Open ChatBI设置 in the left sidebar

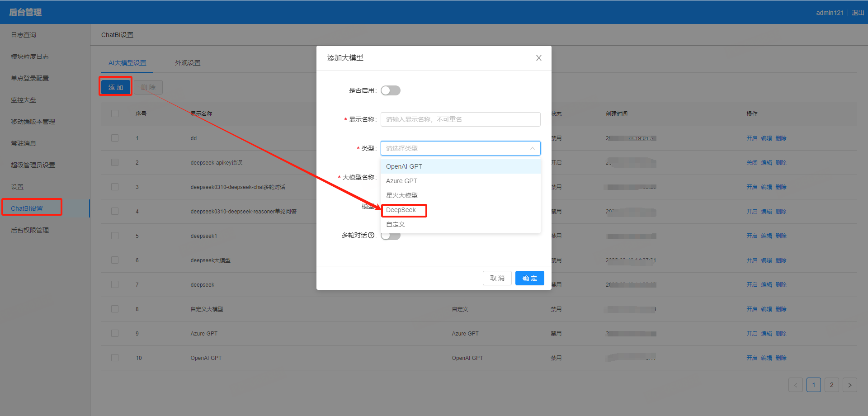click(27, 208)
